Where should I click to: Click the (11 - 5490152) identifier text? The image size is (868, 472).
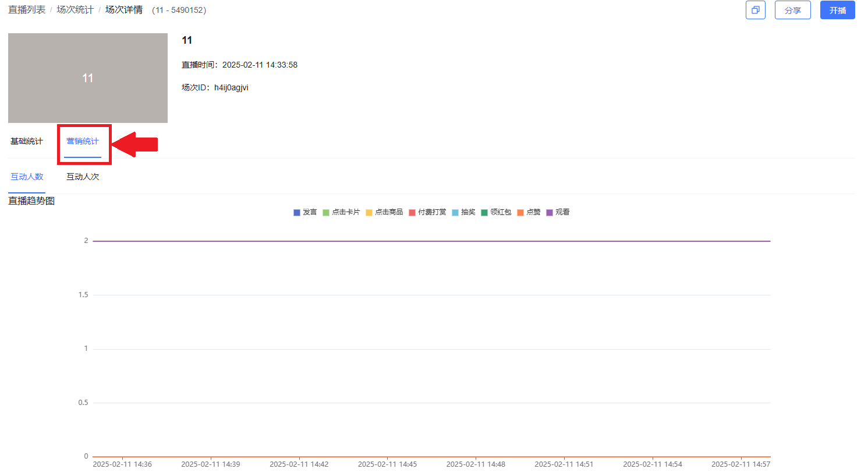179,10
